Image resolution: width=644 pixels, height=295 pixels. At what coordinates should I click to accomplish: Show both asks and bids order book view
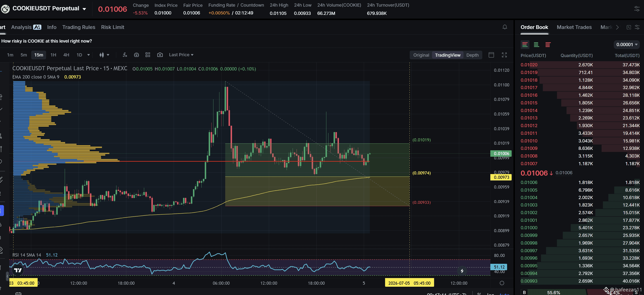(525, 45)
